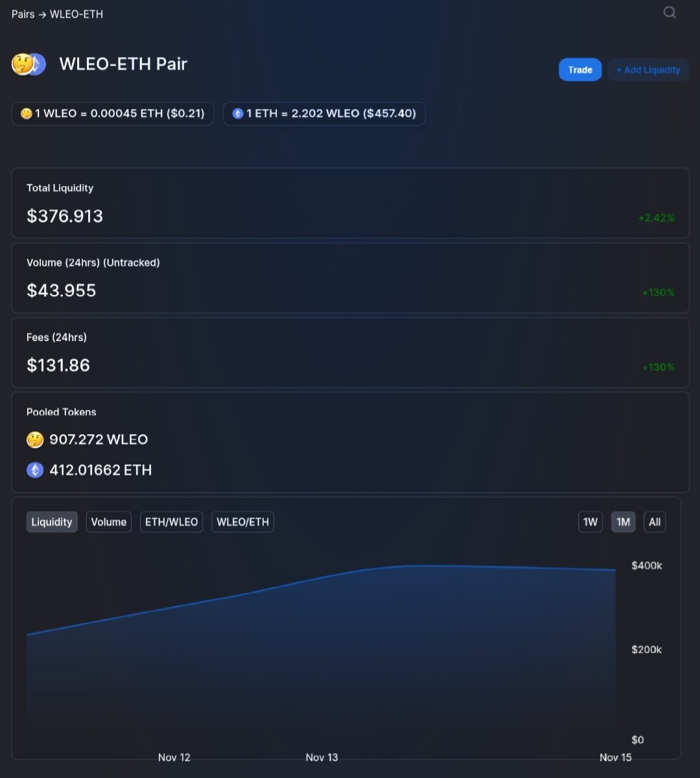Click the Add Liquidity button
Screen dimensions: 700x778
click(648, 70)
